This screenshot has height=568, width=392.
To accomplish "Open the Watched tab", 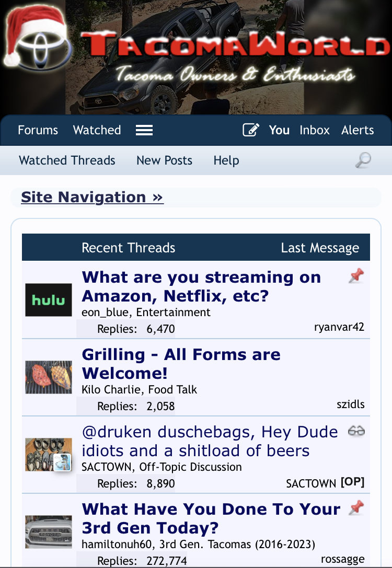I will coord(97,130).
